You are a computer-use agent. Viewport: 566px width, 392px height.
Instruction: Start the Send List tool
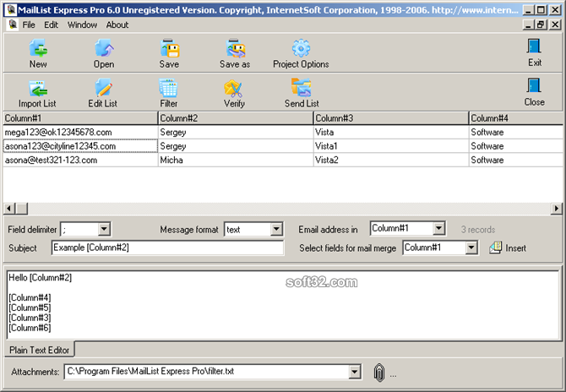[x=302, y=94]
